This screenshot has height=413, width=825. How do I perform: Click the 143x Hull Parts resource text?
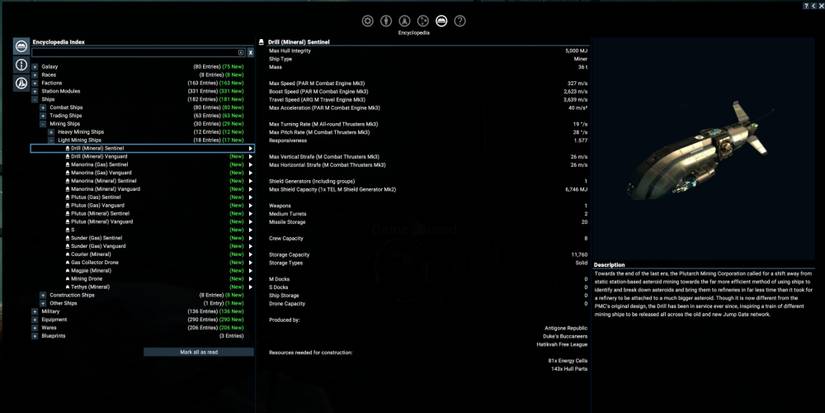tap(569, 369)
